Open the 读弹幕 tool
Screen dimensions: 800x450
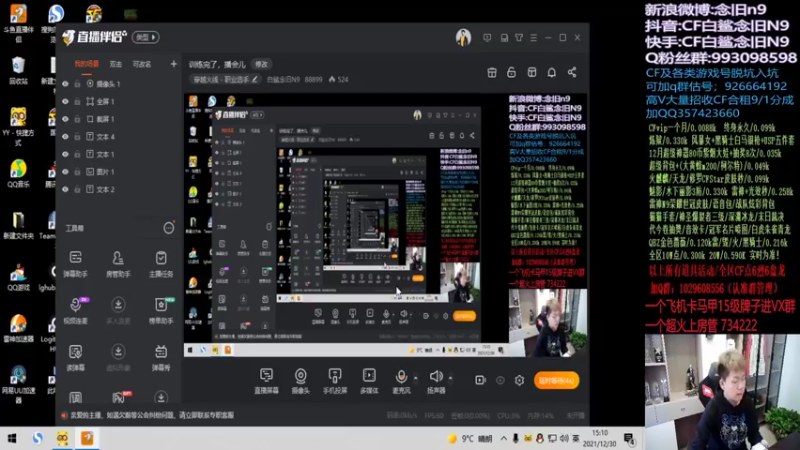76,357
